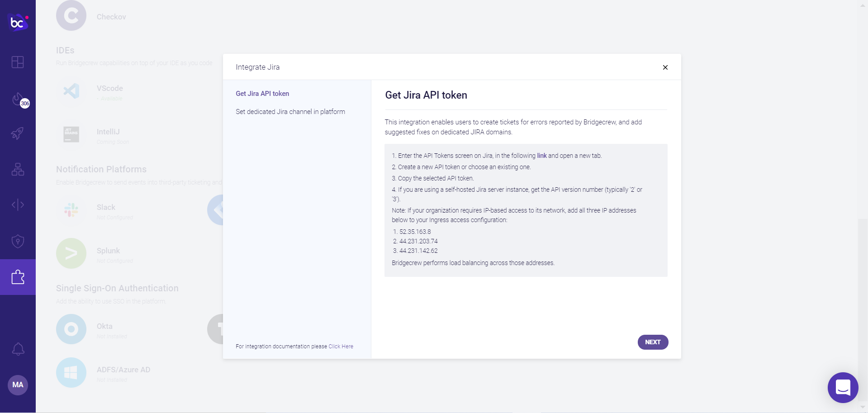Open the chat support widget
This screenshot has width=868, height=413.
tap(843, 388)
